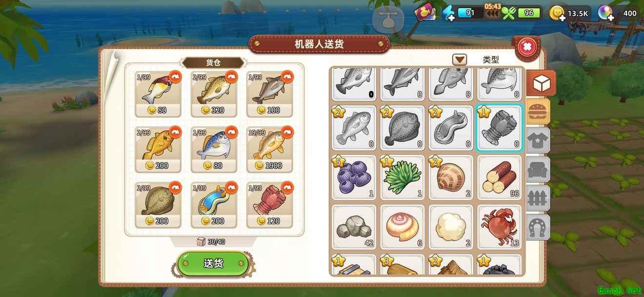644x297 pixels.
Task: Pick the purple sea urchins item
Action: [x=354, y=178]
